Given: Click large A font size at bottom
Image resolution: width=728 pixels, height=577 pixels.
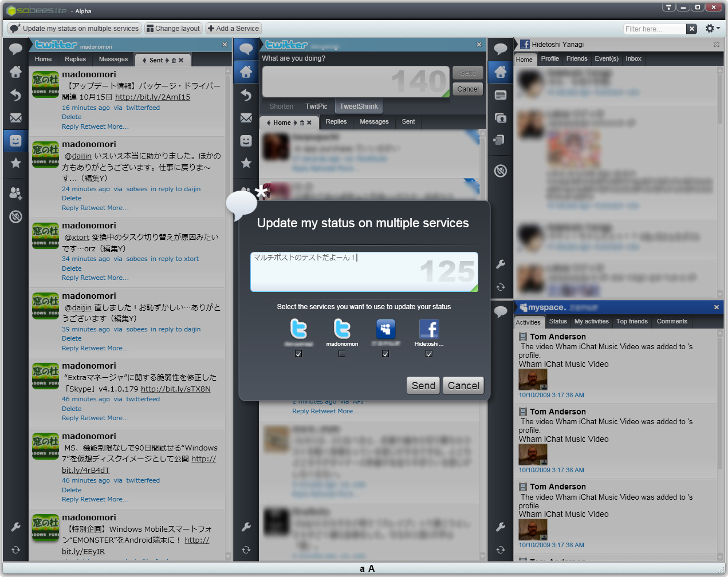Looking at the screenshot, I should tap(371, 568).
